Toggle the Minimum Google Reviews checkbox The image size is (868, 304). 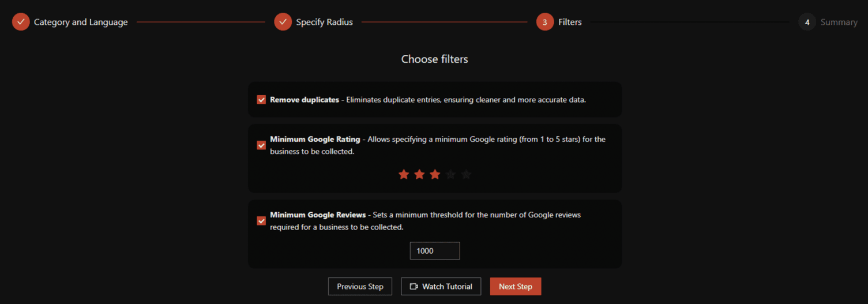click(261, 221)
